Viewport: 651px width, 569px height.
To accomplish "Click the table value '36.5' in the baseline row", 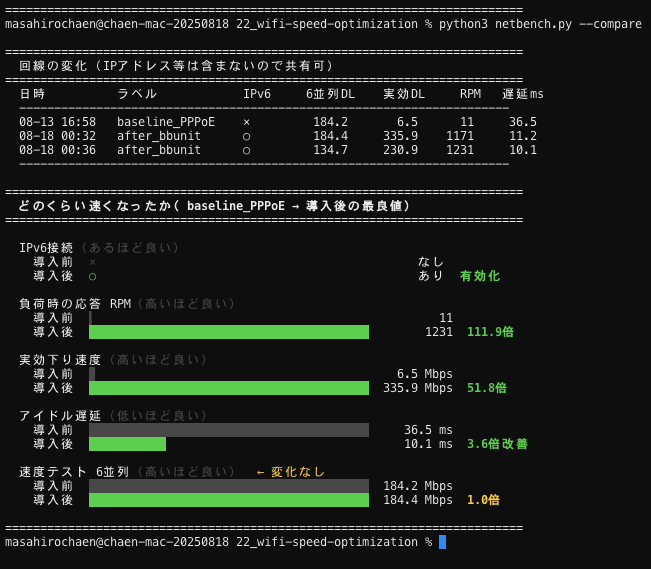I will [x=523, y=122].
